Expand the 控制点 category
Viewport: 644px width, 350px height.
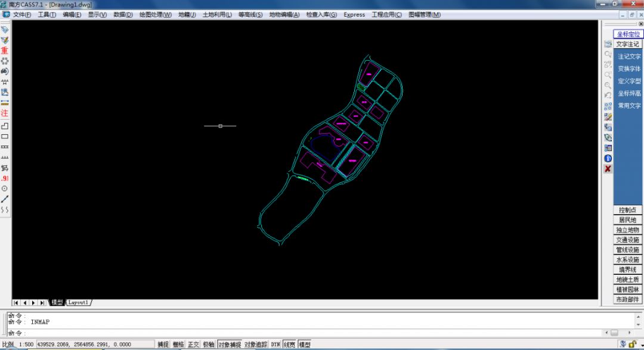[x=628, y=210]
